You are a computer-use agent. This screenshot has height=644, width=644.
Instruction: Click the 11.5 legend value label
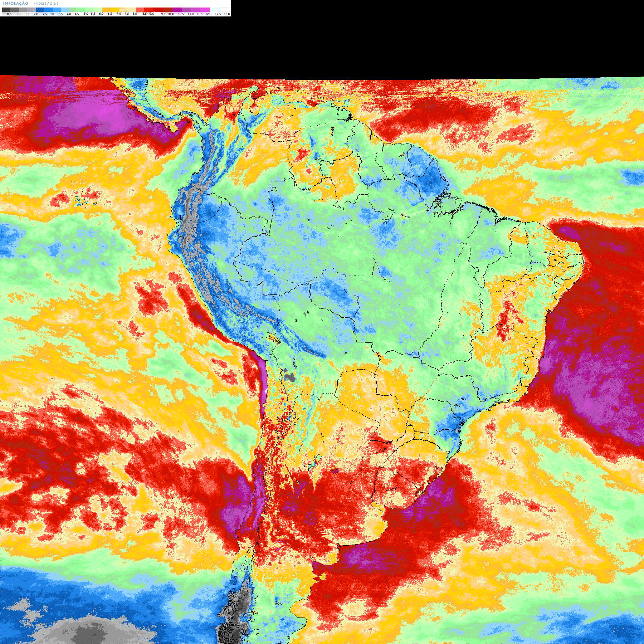[199, 14]
